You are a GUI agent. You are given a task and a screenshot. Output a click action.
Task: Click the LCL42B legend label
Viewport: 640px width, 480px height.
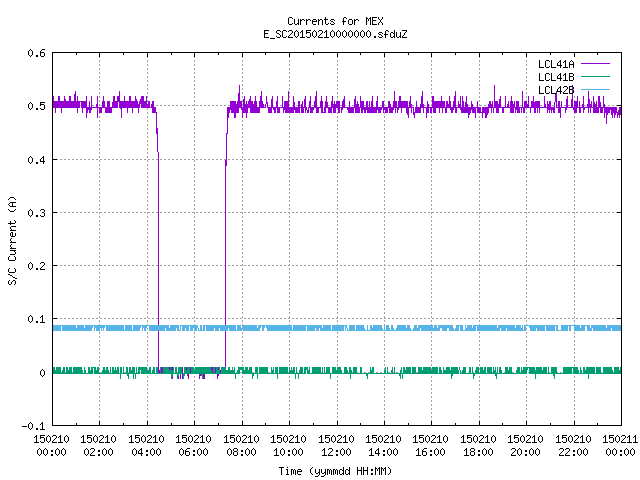(x=556, y=90)
